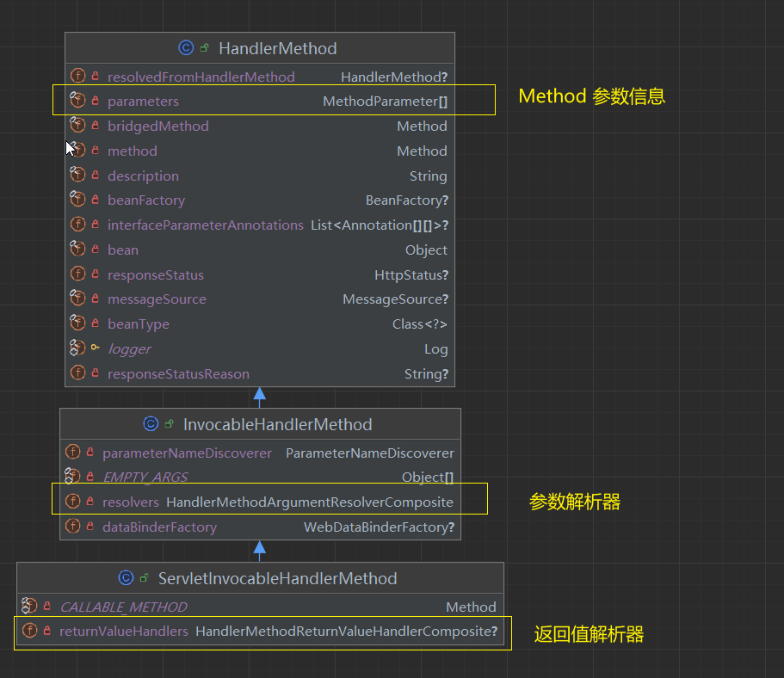Viewport: 784px width, 678px height.
Task: Click the ParameterNameDiscoverer type text
Action: click(x=369, y=453)
